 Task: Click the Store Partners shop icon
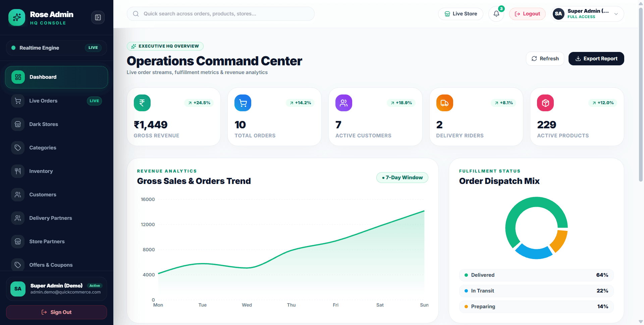[18, 242]
